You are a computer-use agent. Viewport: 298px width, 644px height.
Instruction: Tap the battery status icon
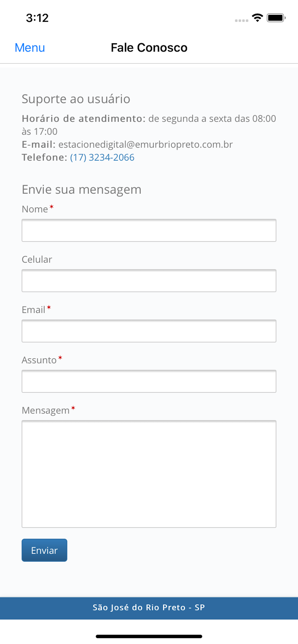pyautogui.click(x=276, y=18)
